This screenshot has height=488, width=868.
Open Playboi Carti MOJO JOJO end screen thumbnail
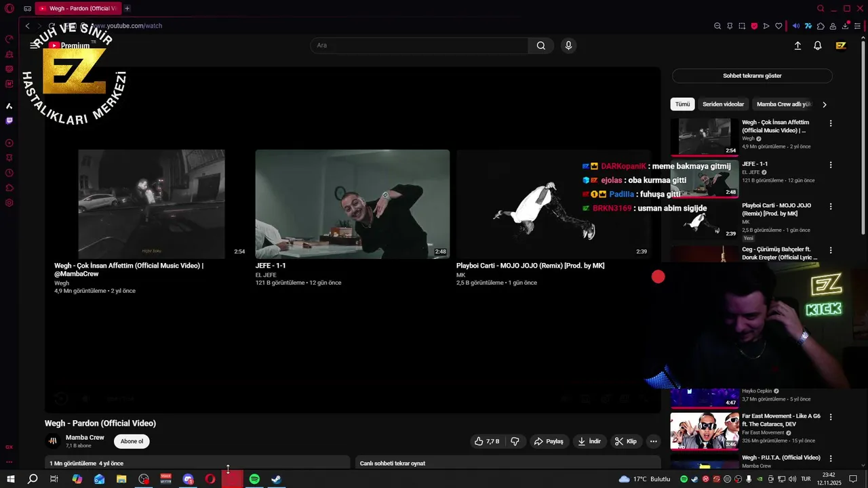[553, 204]
